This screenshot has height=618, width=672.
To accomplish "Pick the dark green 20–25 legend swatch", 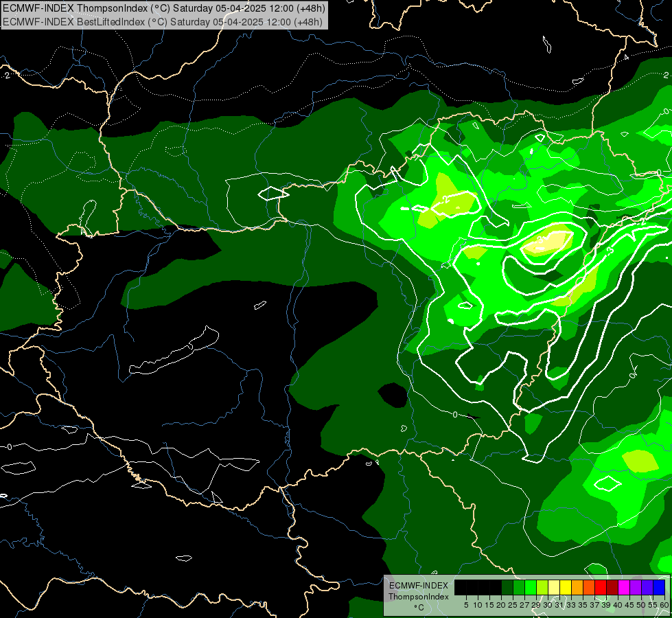I will (x=507, y=587).
